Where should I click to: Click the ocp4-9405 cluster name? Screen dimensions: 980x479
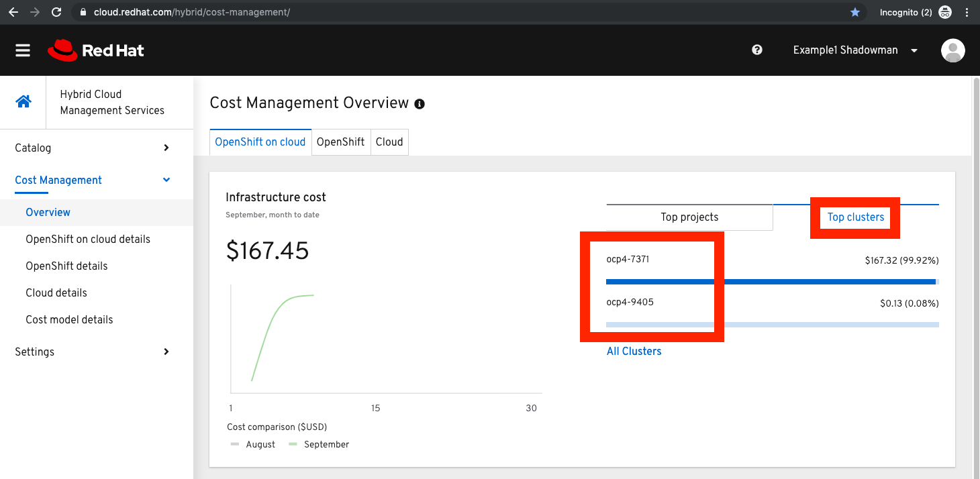(x=630, y=302)
